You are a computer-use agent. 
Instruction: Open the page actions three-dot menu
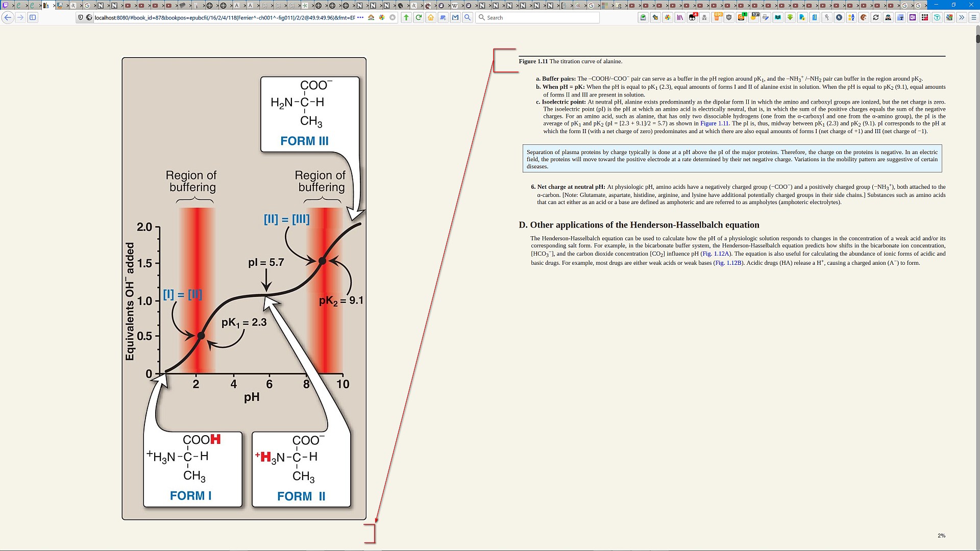[360, 17]
